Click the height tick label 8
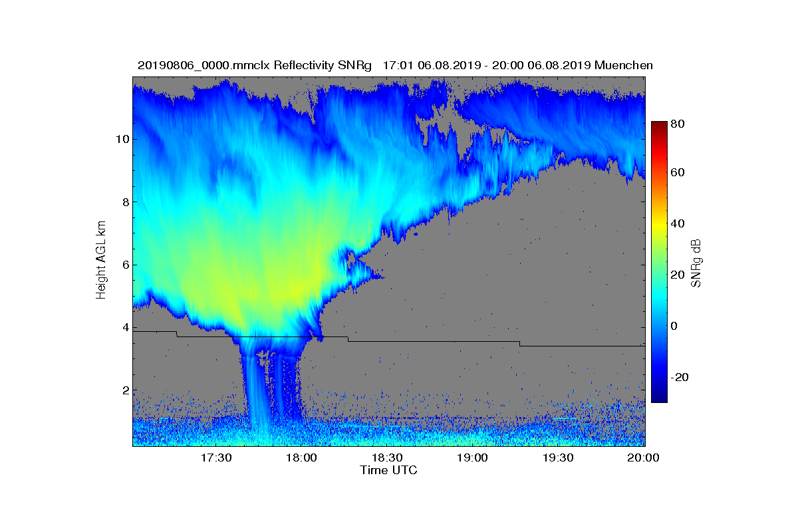The image size is (798, 532). coord(124,201)
